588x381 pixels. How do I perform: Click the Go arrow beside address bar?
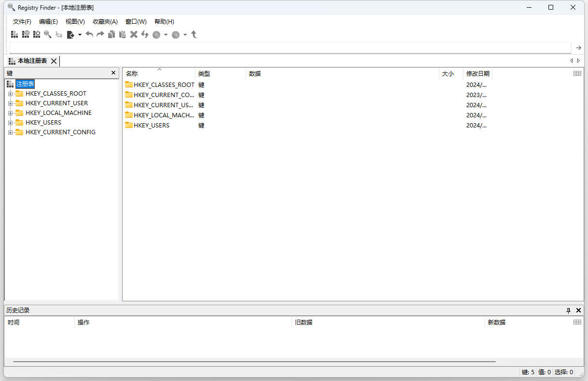pyautogui.click(x=578, y=48)
